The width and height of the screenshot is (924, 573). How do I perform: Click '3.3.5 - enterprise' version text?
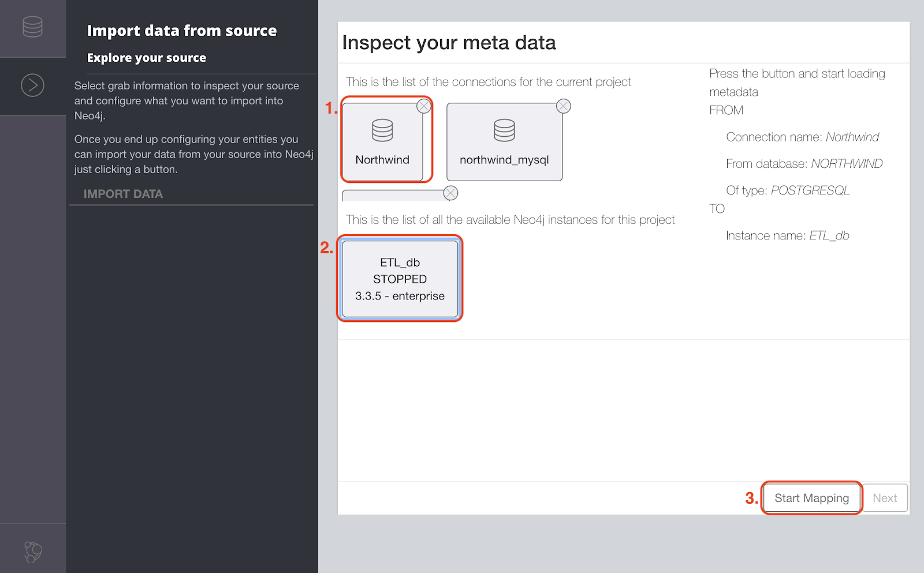pyautogui.click(x=400, y=296)
